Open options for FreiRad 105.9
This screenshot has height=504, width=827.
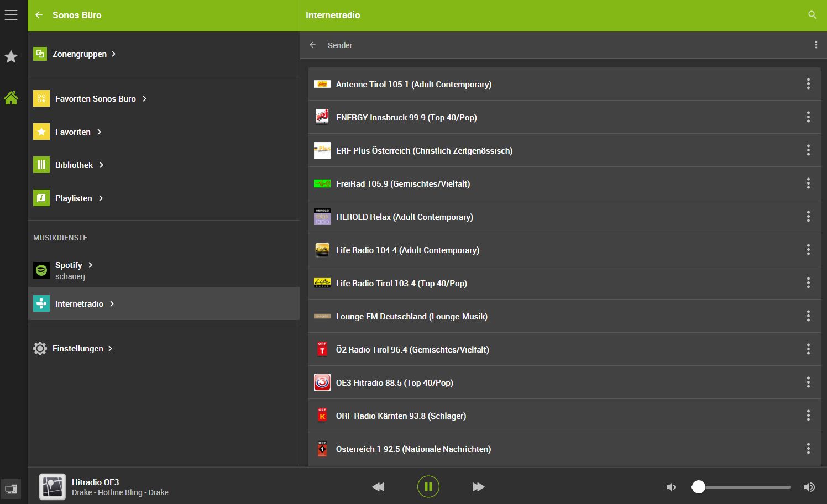click(808, 183)
